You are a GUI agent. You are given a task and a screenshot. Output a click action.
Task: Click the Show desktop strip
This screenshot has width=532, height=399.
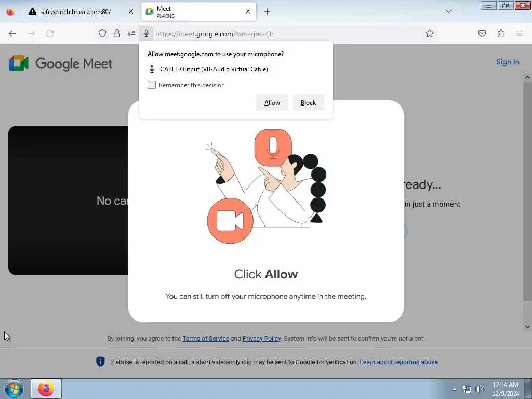point(528,389)
